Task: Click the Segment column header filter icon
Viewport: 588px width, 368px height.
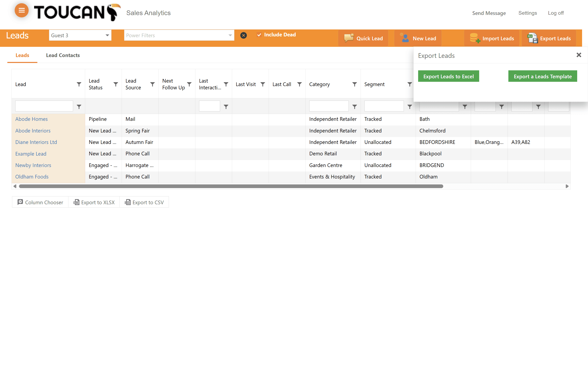Action: (x=410, y=84)
